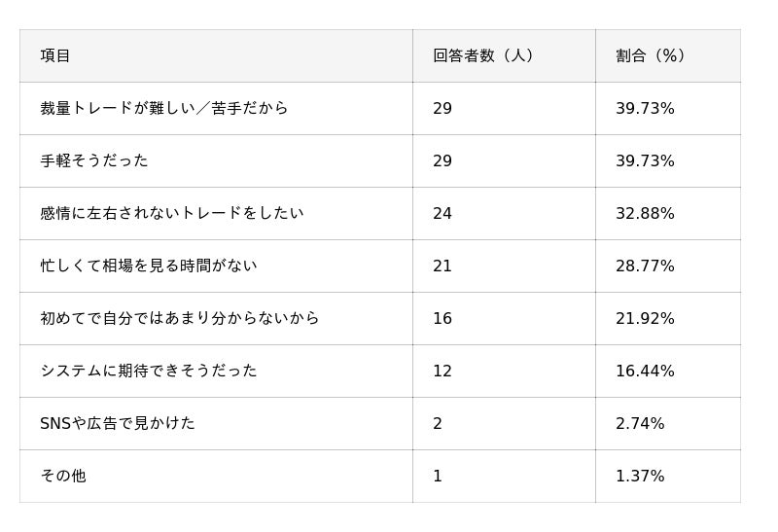The width and height of the screenshot is (778, 532).
Task: Click the 回答者数(人) column header
Action: (483, 55)
